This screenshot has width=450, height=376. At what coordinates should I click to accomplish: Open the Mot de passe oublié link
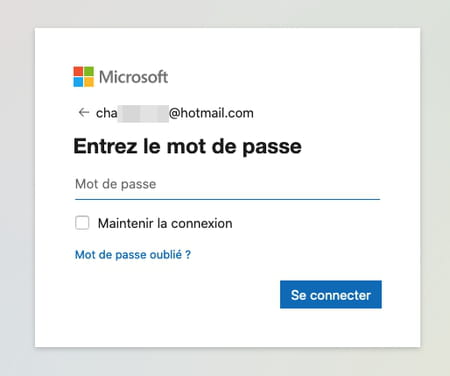133,255
